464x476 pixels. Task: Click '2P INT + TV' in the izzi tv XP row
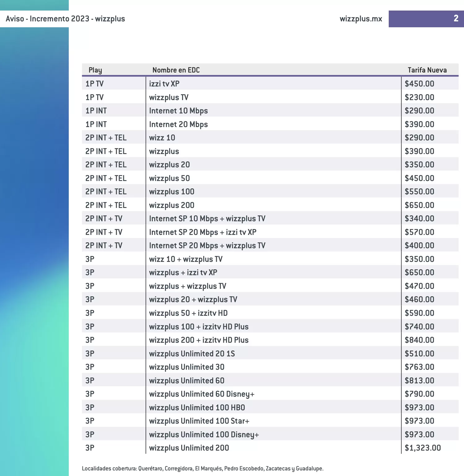pos(104,232)
